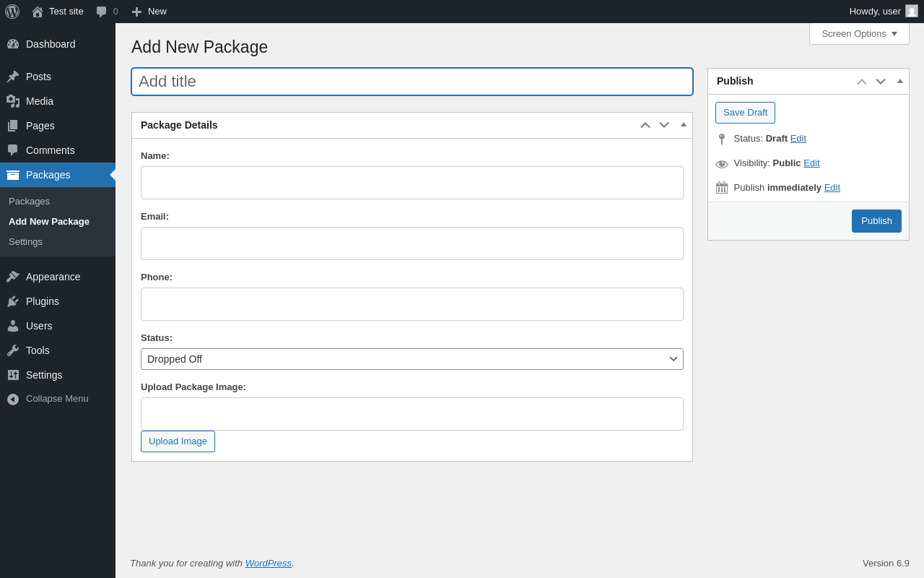Move Publish box down
Viewport: 924px width, 578px height.
(881, 82)
